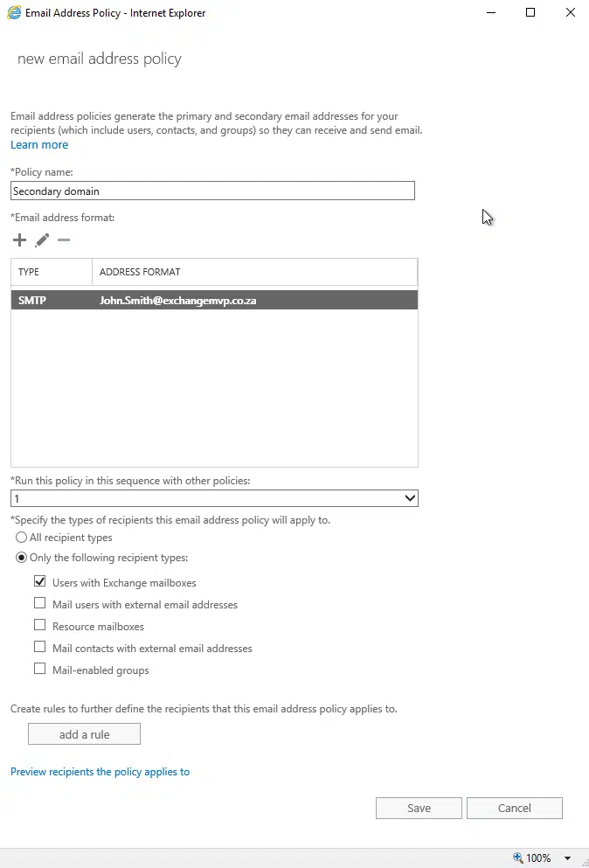
Task: Open the Learn more link
Action: pyautogui.click(x=38, y=143)
